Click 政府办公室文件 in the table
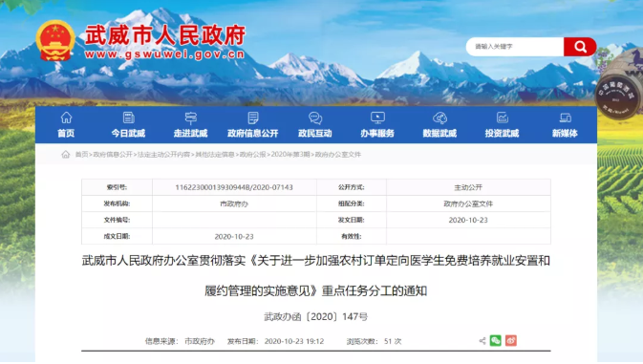This screenshot has width=643, height=364. point(468,203)
